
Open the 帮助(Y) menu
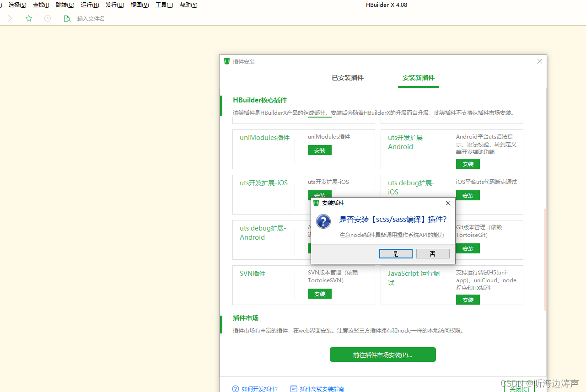coord(188,5)
